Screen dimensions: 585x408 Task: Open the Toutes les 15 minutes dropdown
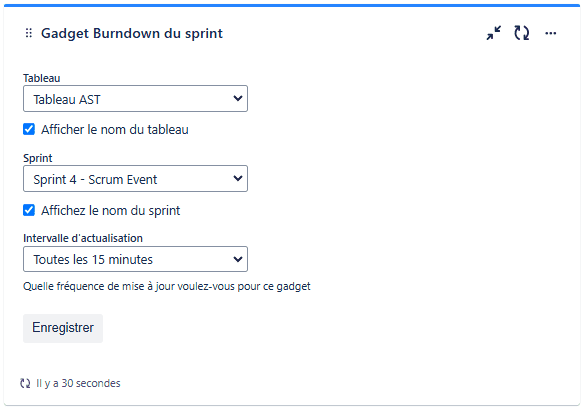pyautogui.click(x=135, y=259)
